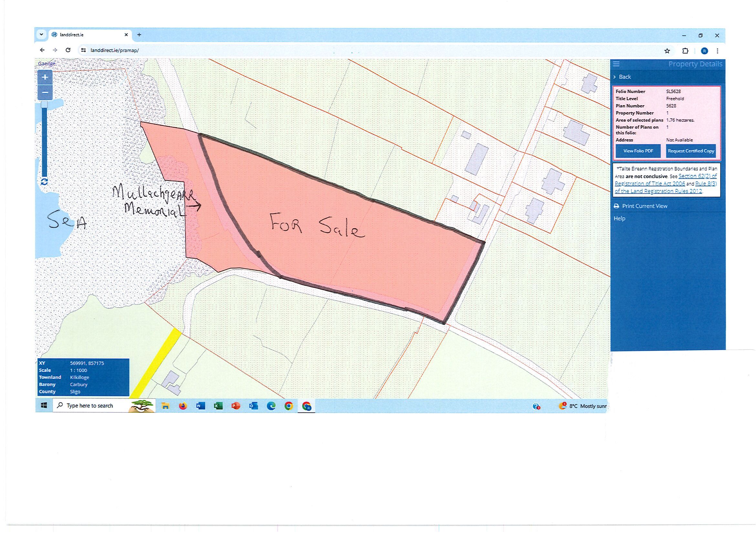The width and height of the screenshot is (756, 534).
Task: Click the Request Certified Copy button
Action: click(x=691, y=151)
